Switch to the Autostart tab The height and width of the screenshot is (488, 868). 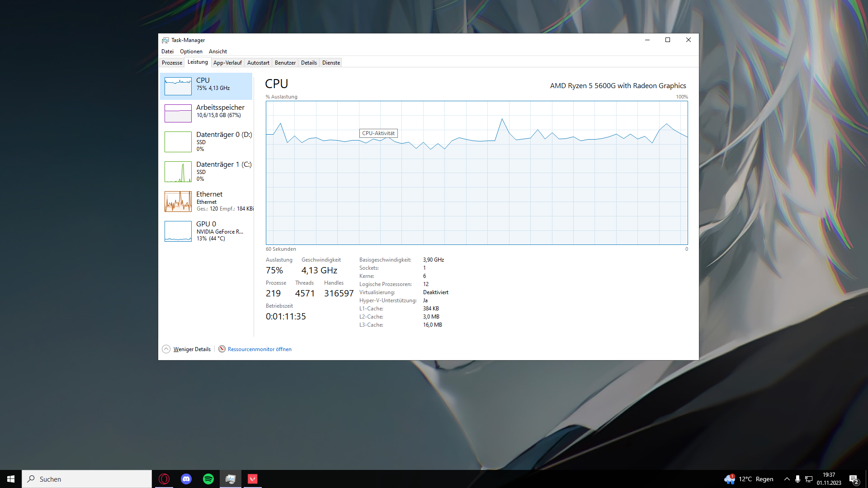[x=258, y=63]
